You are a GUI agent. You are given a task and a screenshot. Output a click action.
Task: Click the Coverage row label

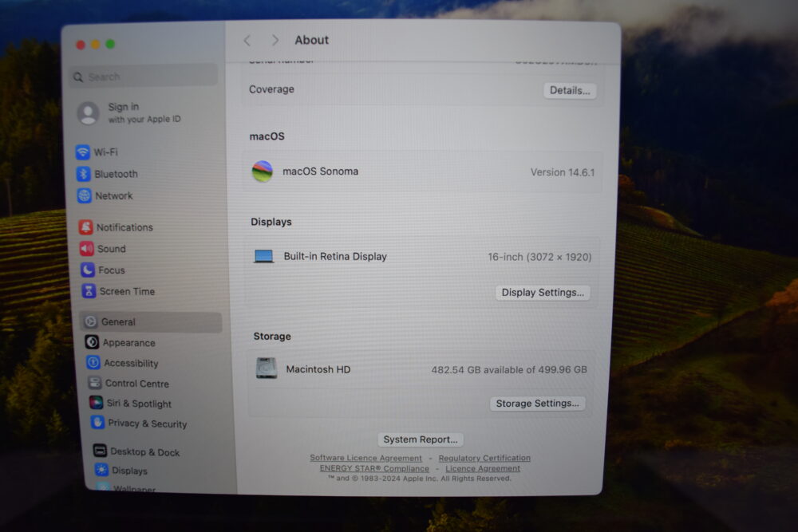click(271, 89)
